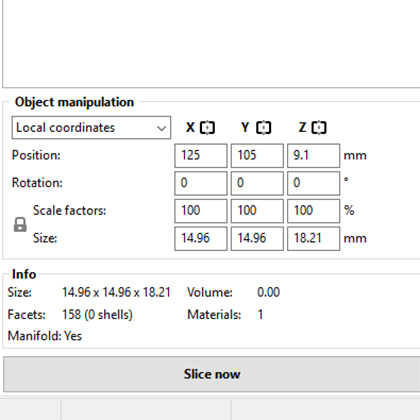Click the Rotation Z input field
The height and width of the screenshot is (420, 420).
(313, 183)
